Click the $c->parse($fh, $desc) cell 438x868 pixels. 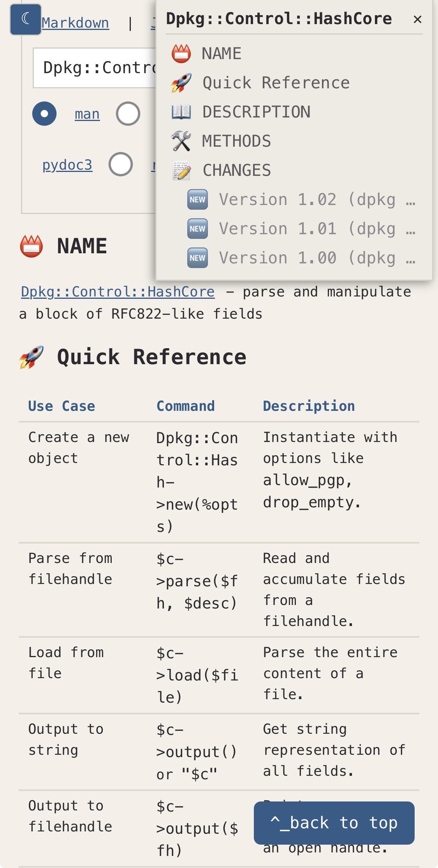(197, 581)
